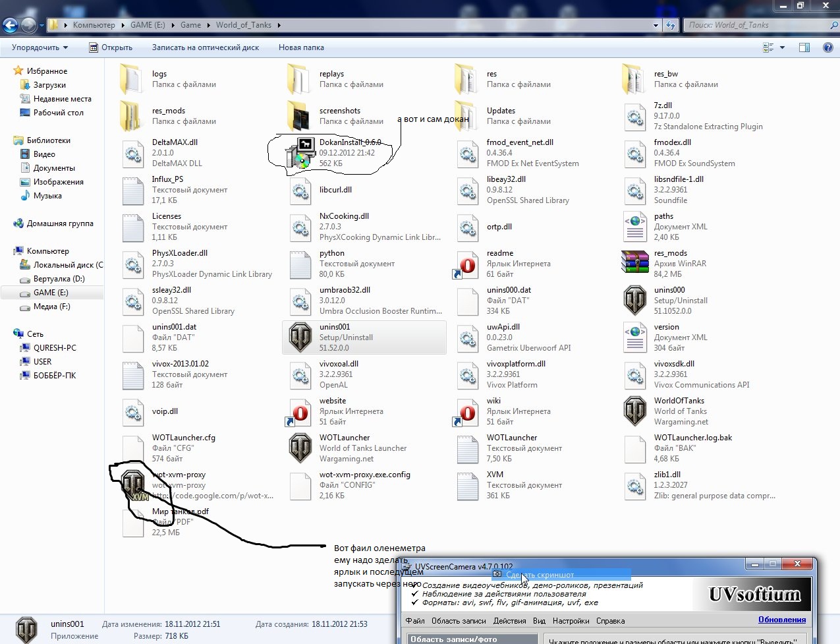Select the wot-xvm-proxy XVM icon
The height and width of the screenshot is (644, 840).
134,486
